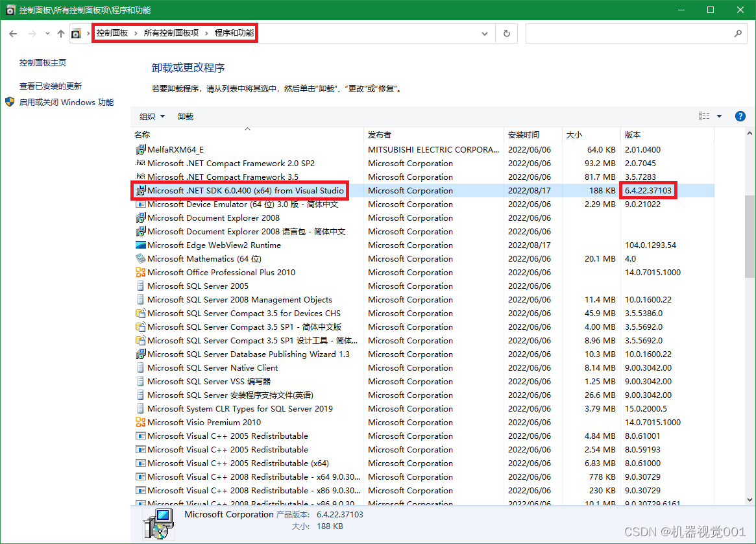Viewport: 756px width, 544px height.
Task: Click the vertical scrollbar thumb
Action: coord(750,236)
